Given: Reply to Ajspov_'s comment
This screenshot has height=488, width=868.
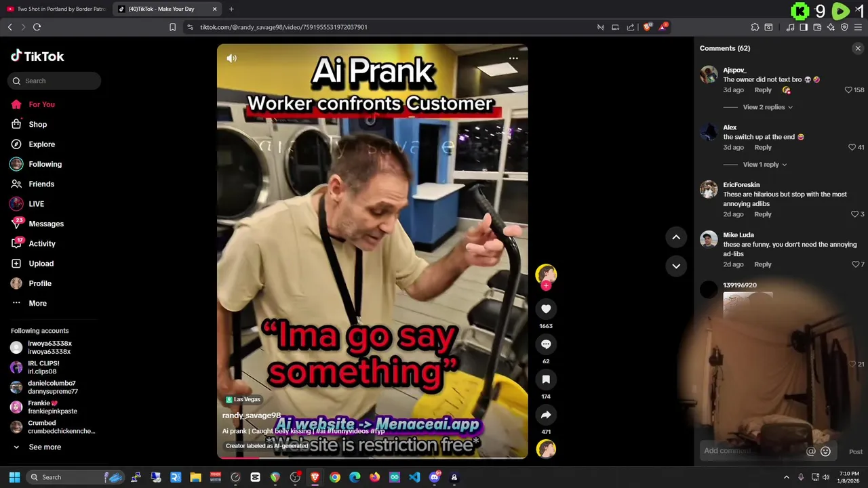Looking at the screenshot, I should coord(763,90).
